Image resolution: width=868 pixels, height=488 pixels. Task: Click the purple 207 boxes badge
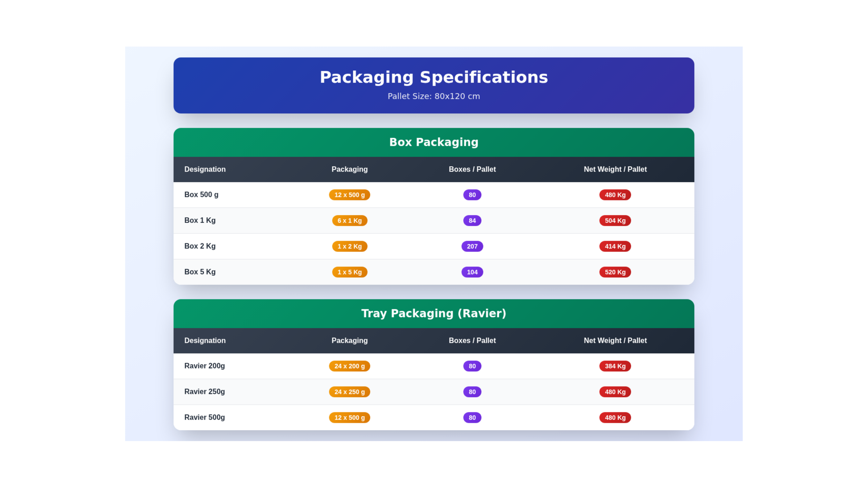pyautogui.click(x=472, y=246)
